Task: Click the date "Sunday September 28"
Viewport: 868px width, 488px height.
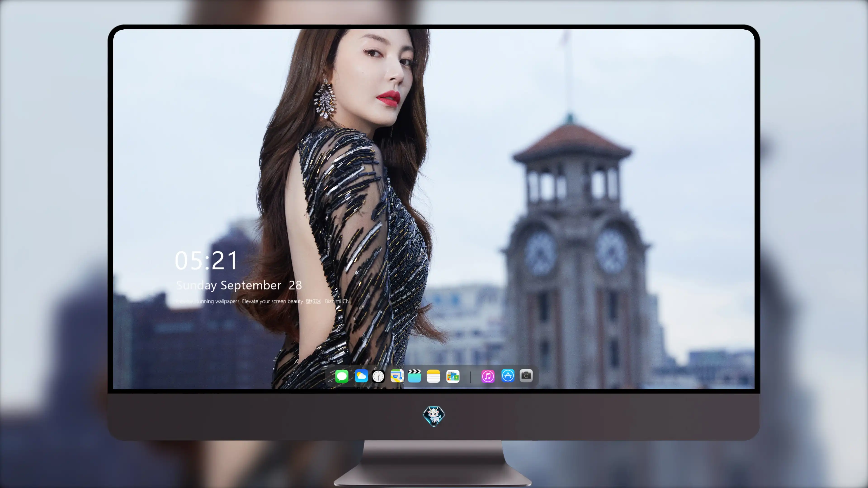Action: tap(239, 286)
